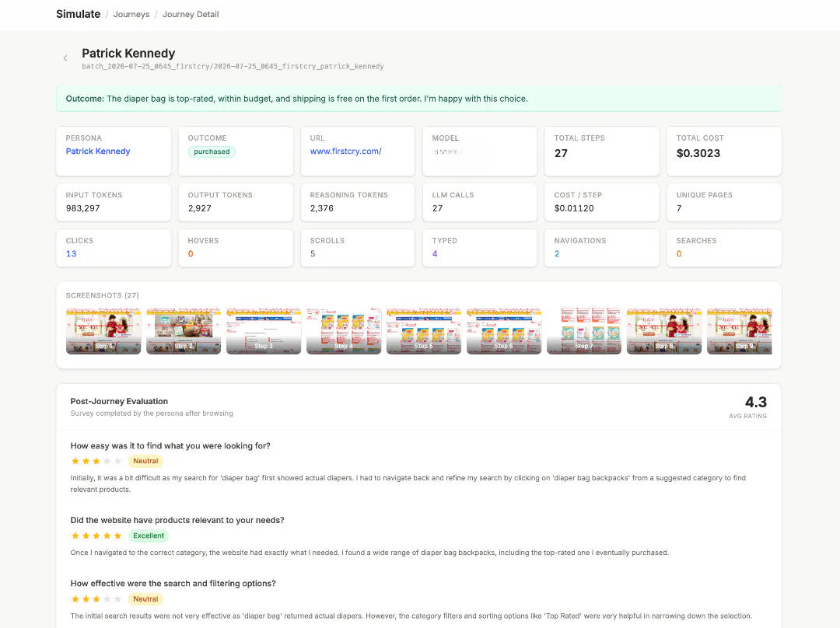
Task: Open the Step 5 screenshot thumbnail
Action: pyautogui.click(x=424, y=331)
